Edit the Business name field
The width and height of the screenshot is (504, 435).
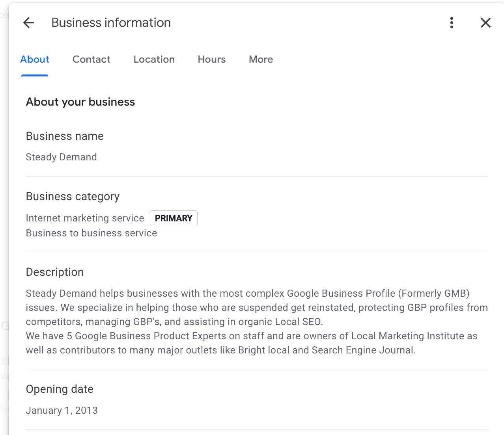point(65,136)
